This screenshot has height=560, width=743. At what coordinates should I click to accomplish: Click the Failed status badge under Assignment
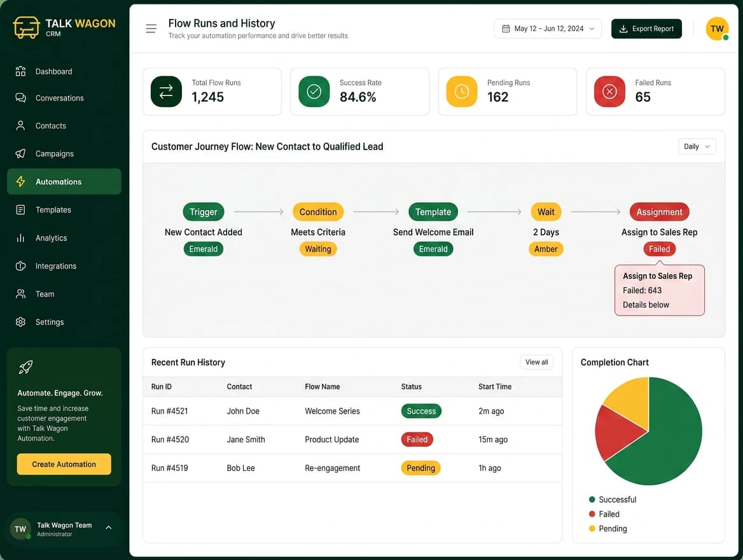coord(659,249)
